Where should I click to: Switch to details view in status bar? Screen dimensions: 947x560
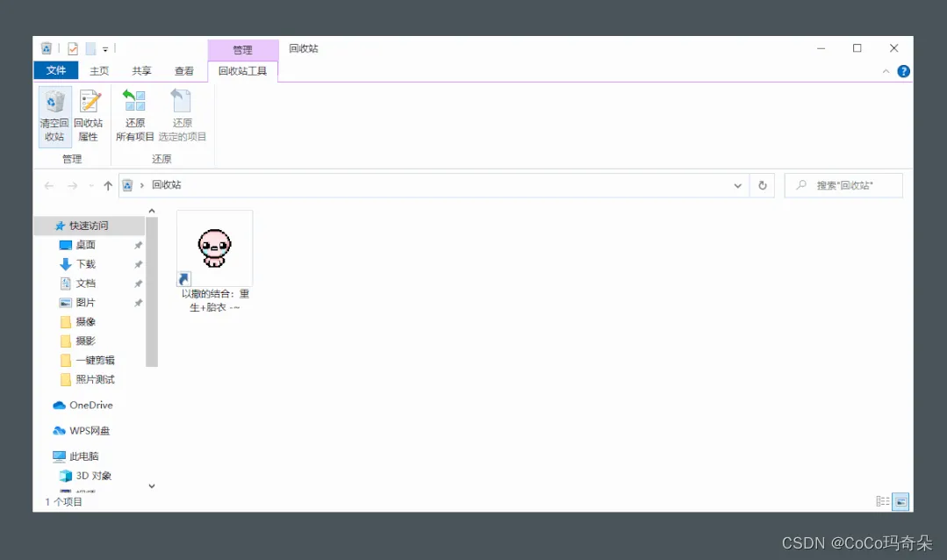point(882,501)
